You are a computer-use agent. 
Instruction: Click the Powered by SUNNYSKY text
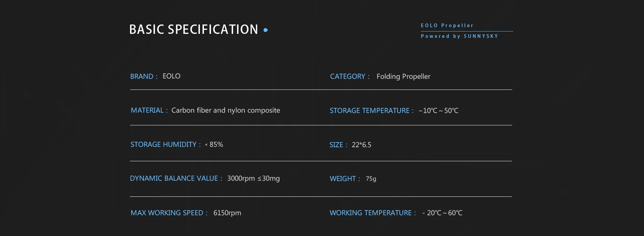(x=460, y=36)
